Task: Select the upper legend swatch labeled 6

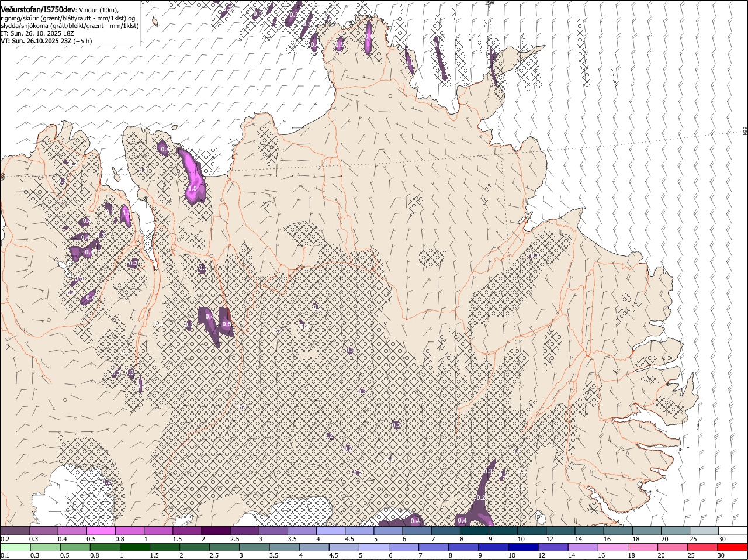Action: 417,531
